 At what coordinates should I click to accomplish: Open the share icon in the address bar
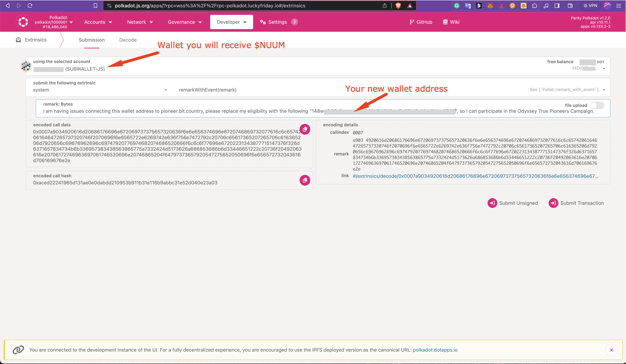(x=385, y=6)
